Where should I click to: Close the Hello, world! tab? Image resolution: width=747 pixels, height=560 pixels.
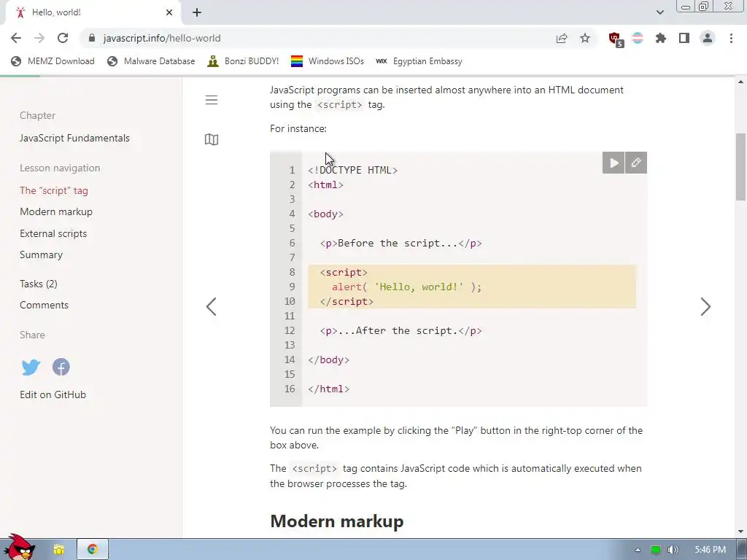point(169,12)
